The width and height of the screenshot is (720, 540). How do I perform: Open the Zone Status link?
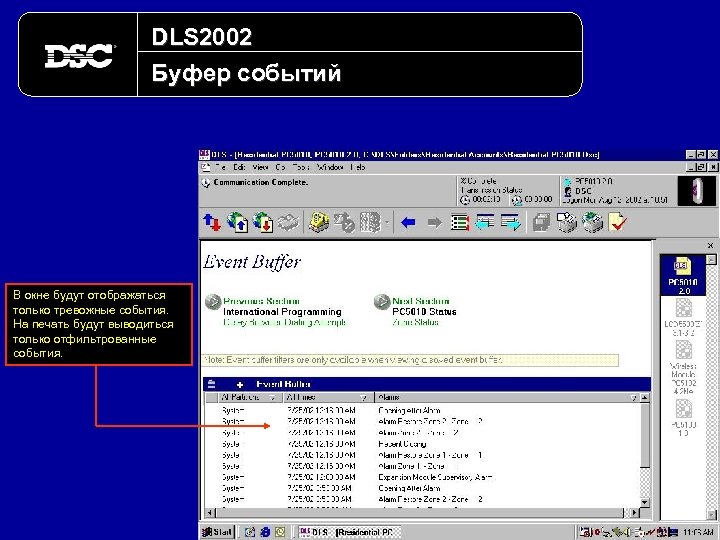click(x=415, y=322)
